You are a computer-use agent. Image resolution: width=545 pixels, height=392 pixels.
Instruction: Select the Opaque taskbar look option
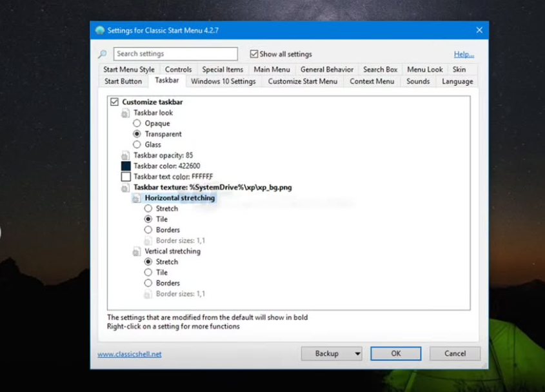tap(137, 123)
